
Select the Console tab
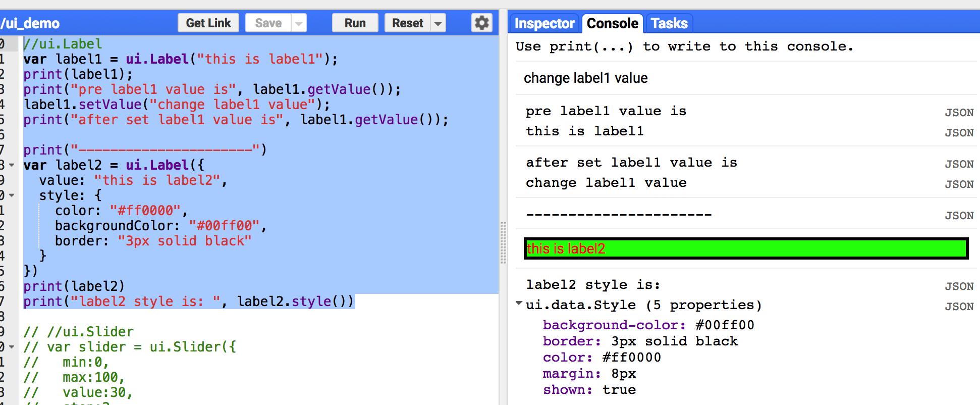pos(612,24)
